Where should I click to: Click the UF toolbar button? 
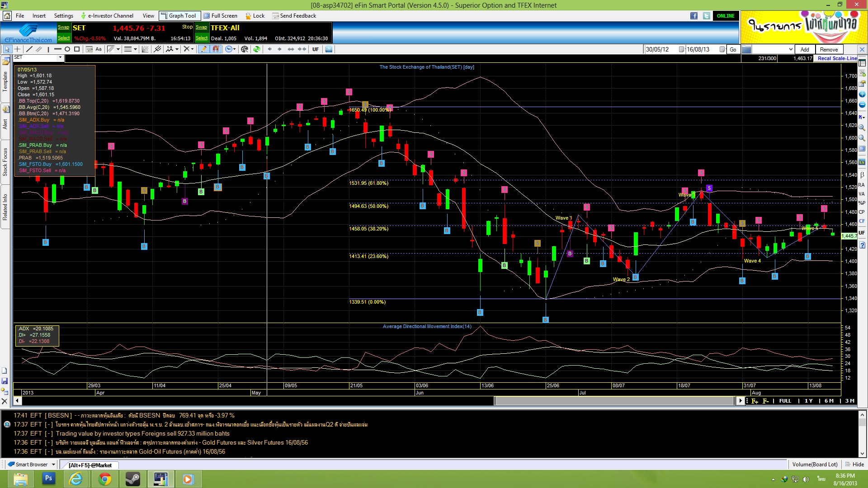[x=316, y=49]
